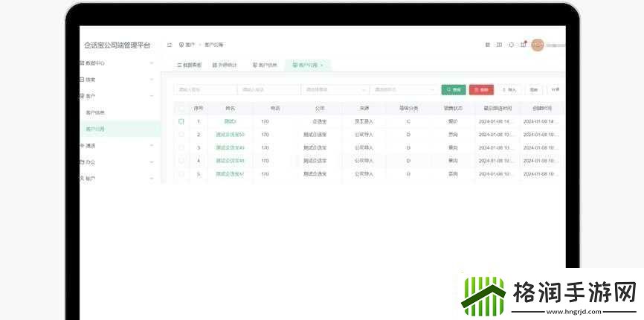Switch to the 外呼统计 tab
Viewport: 644px width, 320px height.
[x=225, y=65]
